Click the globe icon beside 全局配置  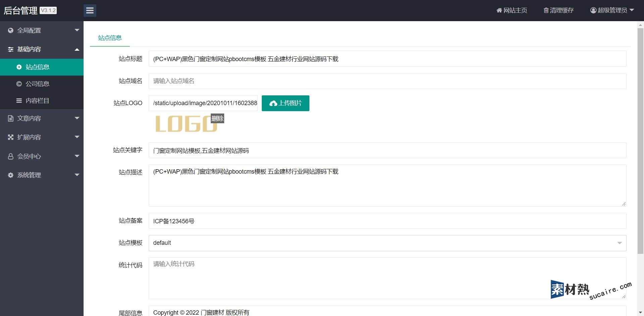click(11, 31)
